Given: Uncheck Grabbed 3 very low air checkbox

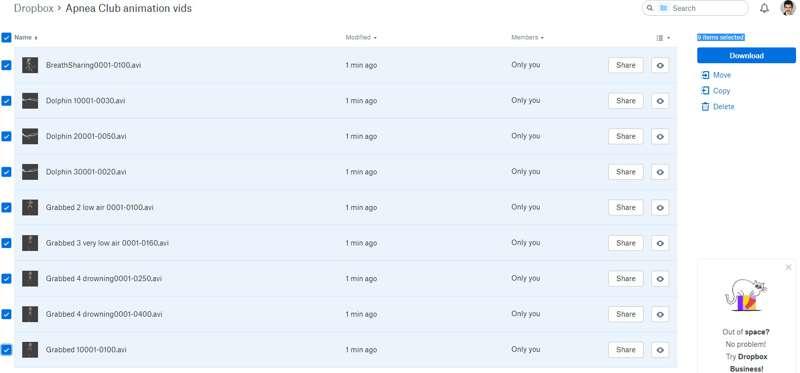Looking at the screenshot, I should coord(6,243).
